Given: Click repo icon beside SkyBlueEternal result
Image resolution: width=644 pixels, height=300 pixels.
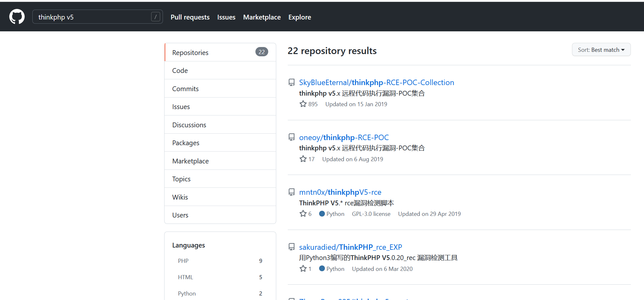Looking at the screenshot, I should coord(292,83).
